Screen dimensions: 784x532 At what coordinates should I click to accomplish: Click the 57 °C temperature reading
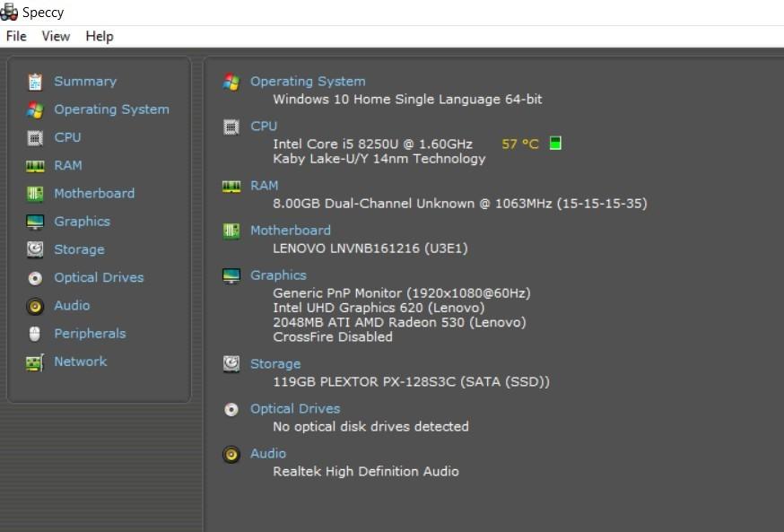click(520, 144)
